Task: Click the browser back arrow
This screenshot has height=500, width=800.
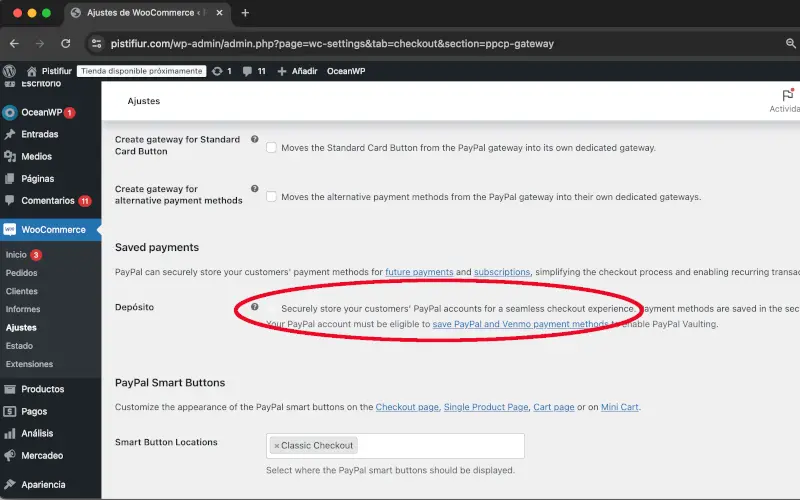Action: pos(14,44)
